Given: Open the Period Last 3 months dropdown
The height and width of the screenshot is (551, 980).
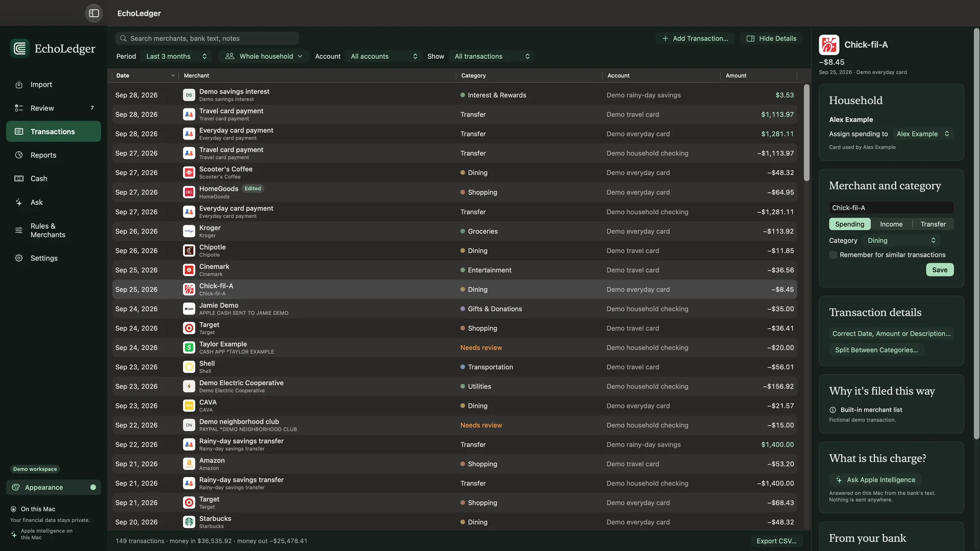Looking at the screenshot, I should coord(177,56).
